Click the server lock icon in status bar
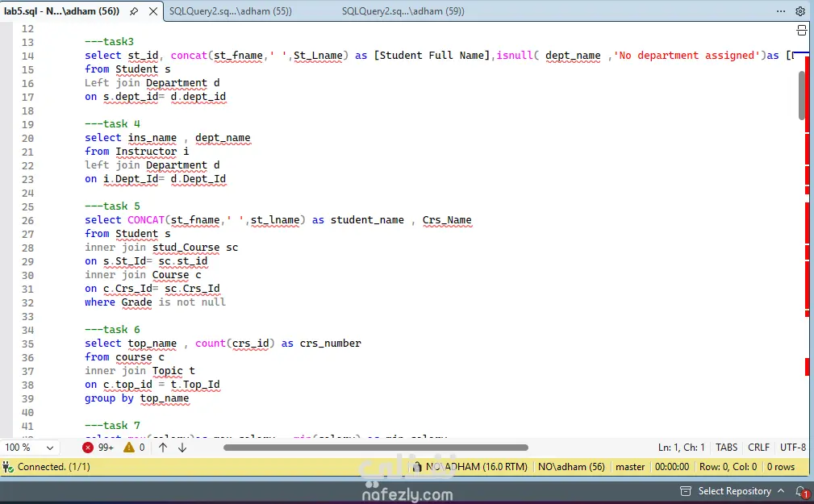Screen dimensions: 814x504 [x=417, y=467]
